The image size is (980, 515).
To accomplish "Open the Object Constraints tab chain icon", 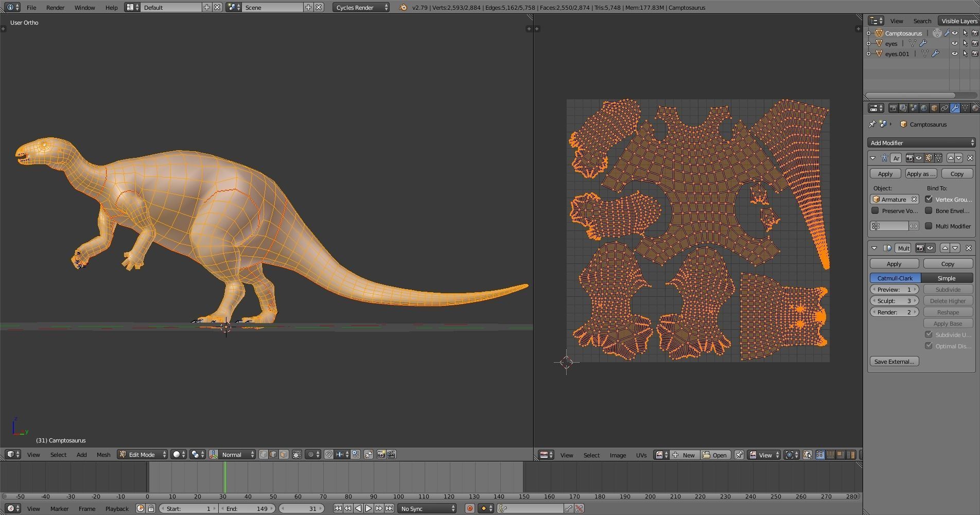I will point(944,108).
